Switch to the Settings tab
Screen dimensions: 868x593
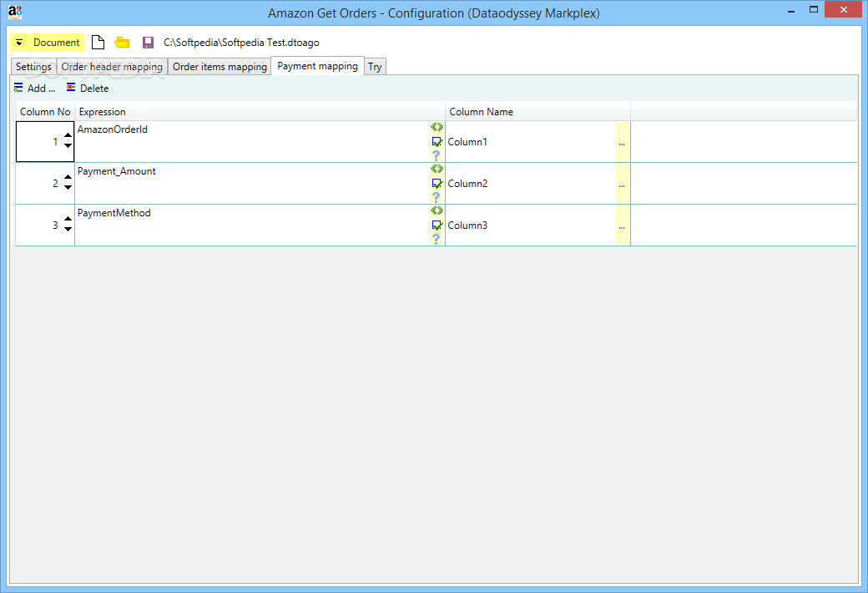coord(33,67)
